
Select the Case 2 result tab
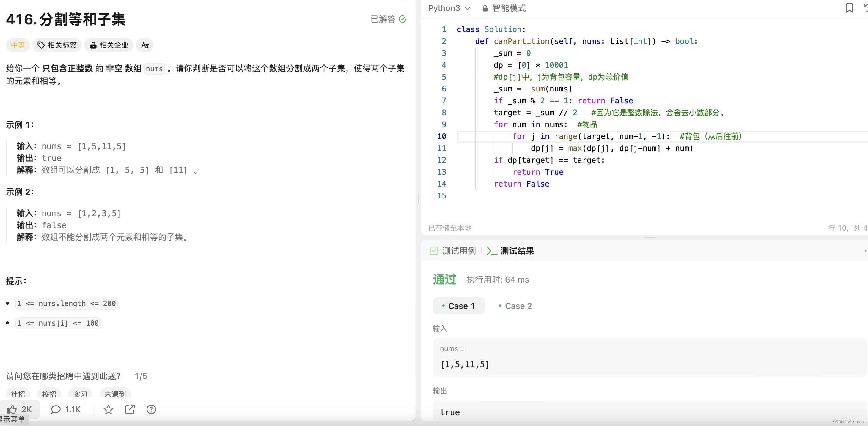pos(515,306)
